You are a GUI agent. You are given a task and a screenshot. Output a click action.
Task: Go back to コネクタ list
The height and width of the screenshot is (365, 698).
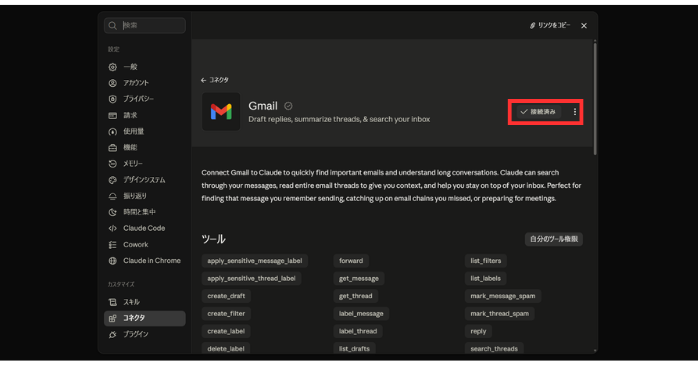pos(215,80)
